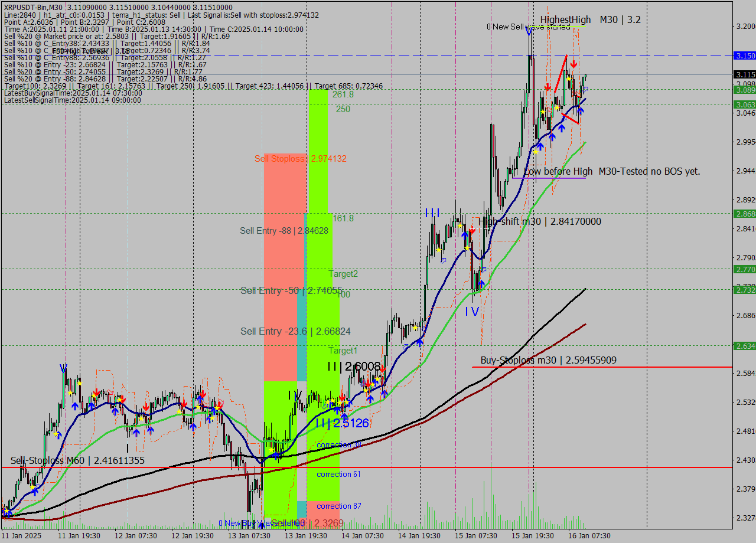
Task: Select 'Sell %20 @ Market price' info line
Action: pyautogui.click(x=117, y=37)
